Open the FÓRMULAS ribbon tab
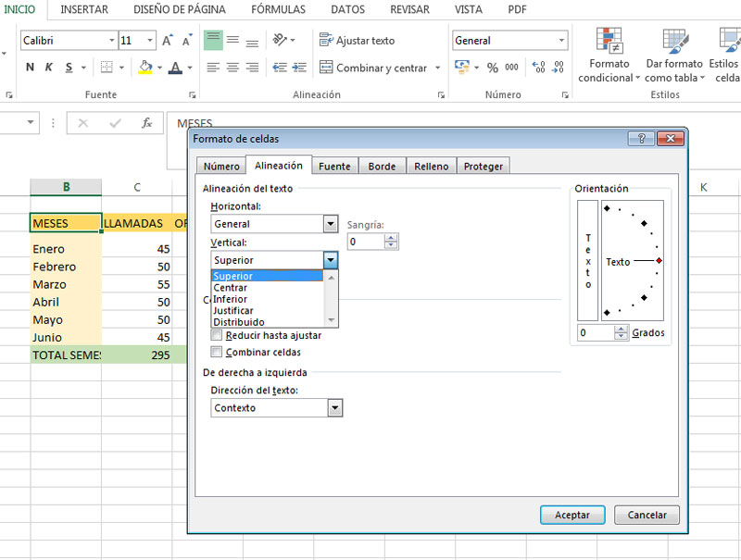This screenshot has height=560, width=741. [x=279, y=9]
